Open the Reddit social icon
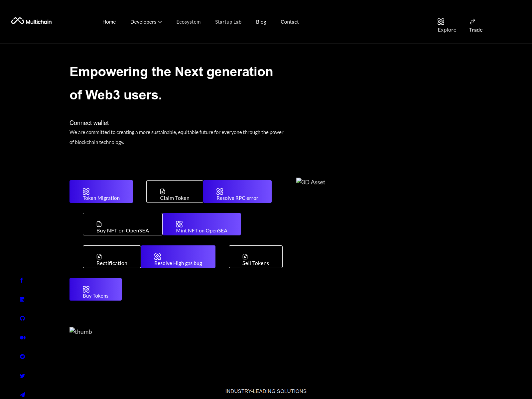The image size is (532, 399). 22,357
